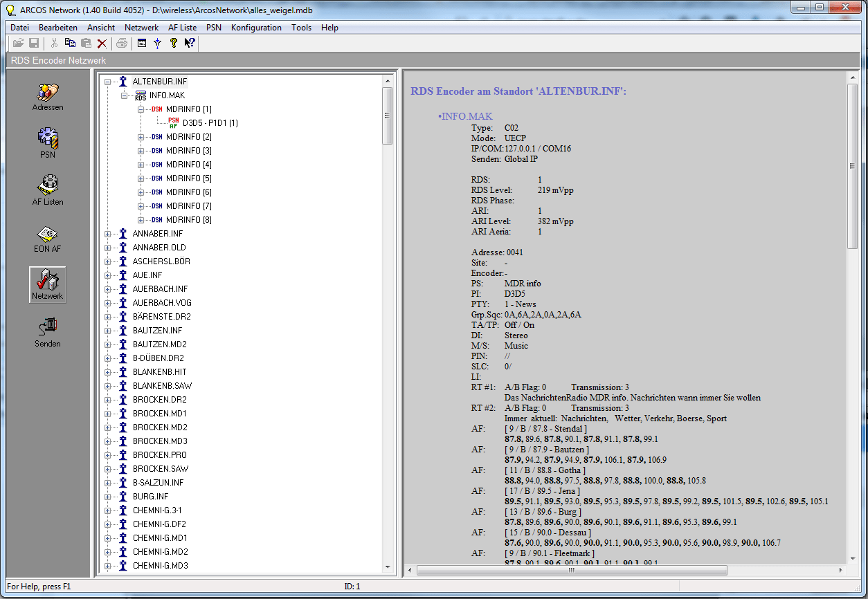This screenshot has width=868, height=599.
Task: Click the blue down-arrow filter toolbar icon
Action: click(x=157, y=42)
